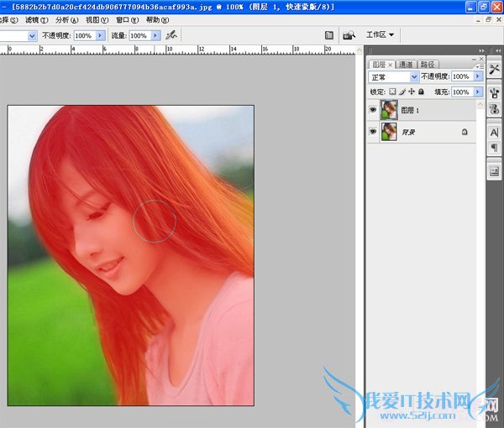Enable airbrush mode in options bar
This screenshot has height=428, width=504.
tap(171, 36)
